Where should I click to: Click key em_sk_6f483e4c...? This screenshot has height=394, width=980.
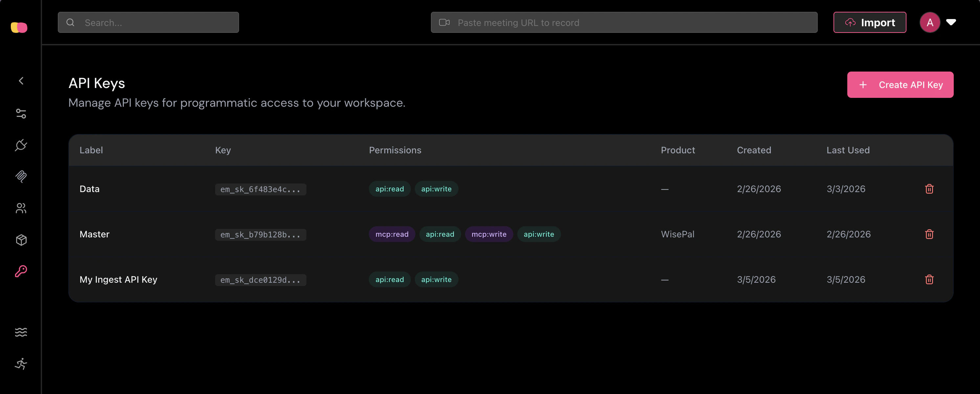click(260, 189)
